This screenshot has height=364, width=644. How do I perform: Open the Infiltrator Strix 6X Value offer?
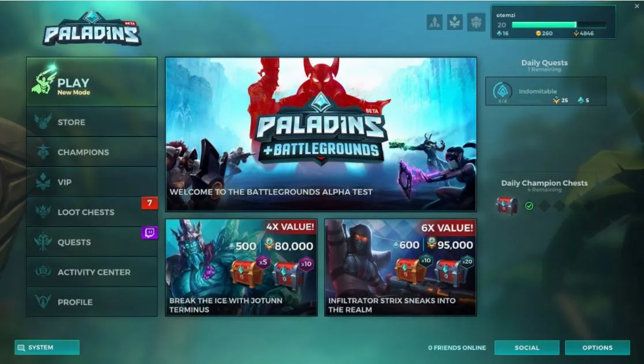coord(400,267)
